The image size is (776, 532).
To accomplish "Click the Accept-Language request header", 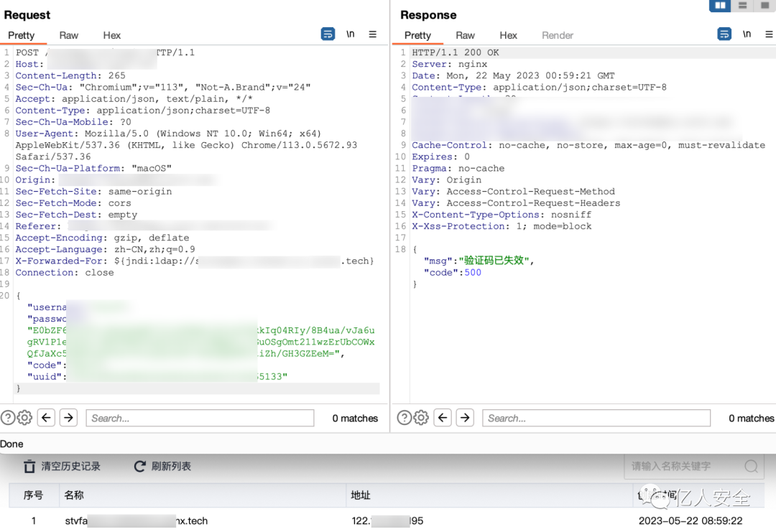I will click(105, 249).
